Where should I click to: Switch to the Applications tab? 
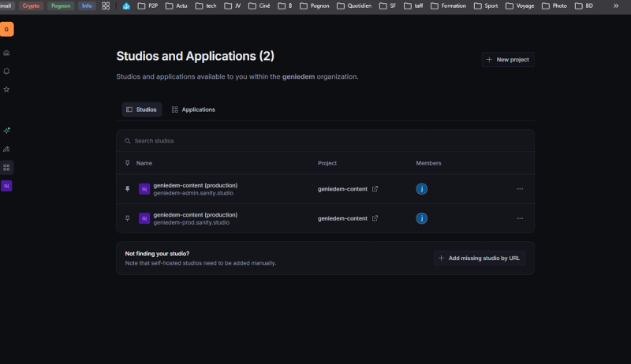(193, 110)
